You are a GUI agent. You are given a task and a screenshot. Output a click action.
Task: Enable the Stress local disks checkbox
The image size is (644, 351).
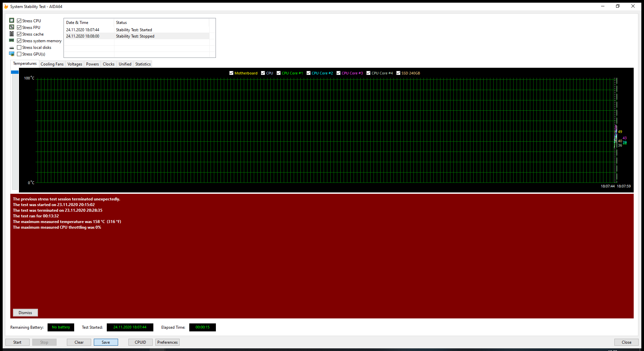coord(19,47)
